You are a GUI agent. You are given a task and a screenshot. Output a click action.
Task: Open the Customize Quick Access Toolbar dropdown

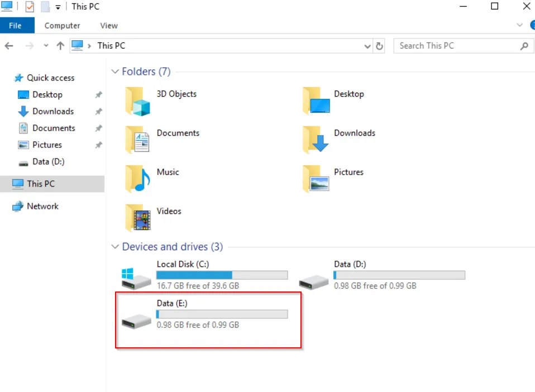[58, 6]
